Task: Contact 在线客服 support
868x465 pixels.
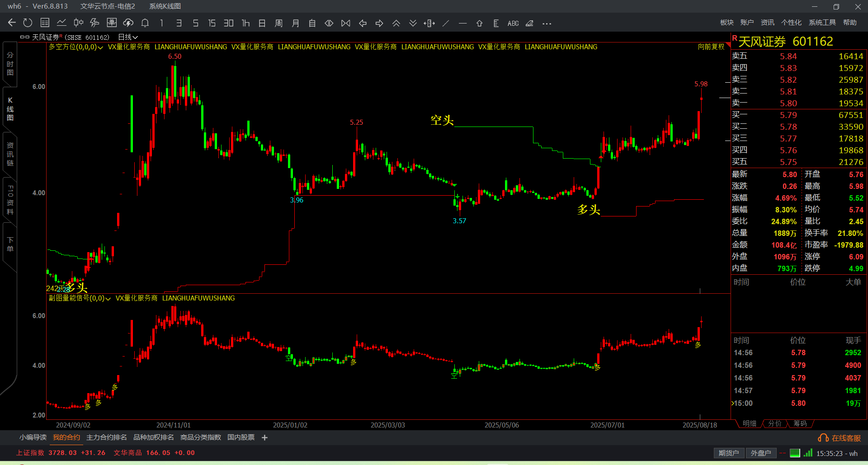Action: 840,438
